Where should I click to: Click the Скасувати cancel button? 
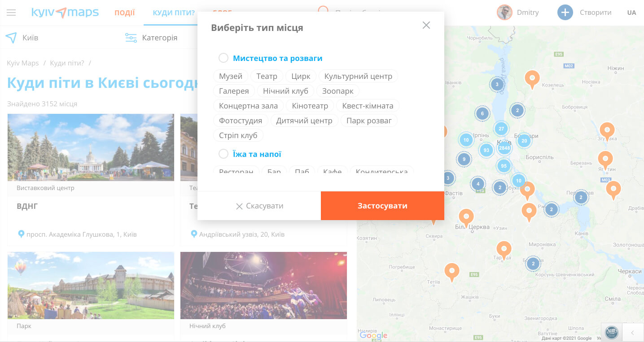click(x=259, y=206)
